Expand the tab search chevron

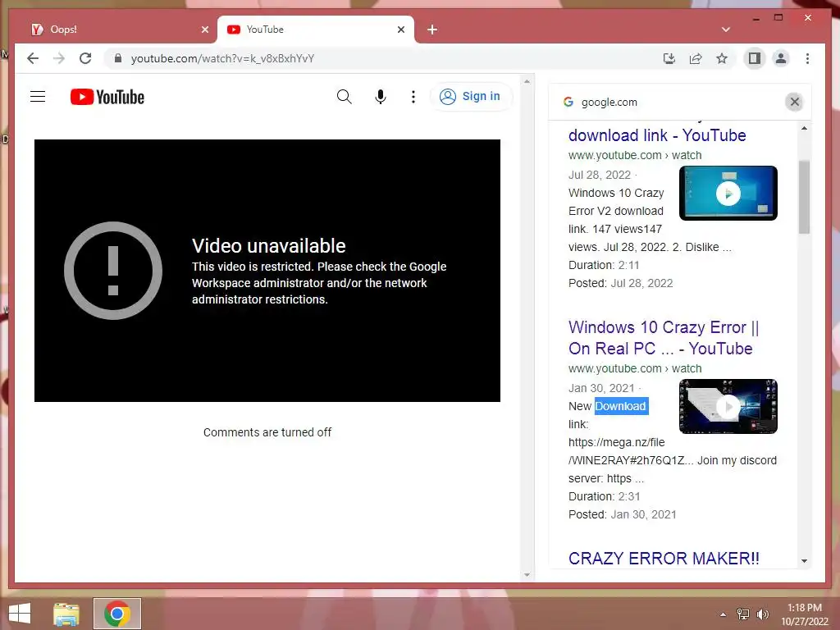pos(726,30)
